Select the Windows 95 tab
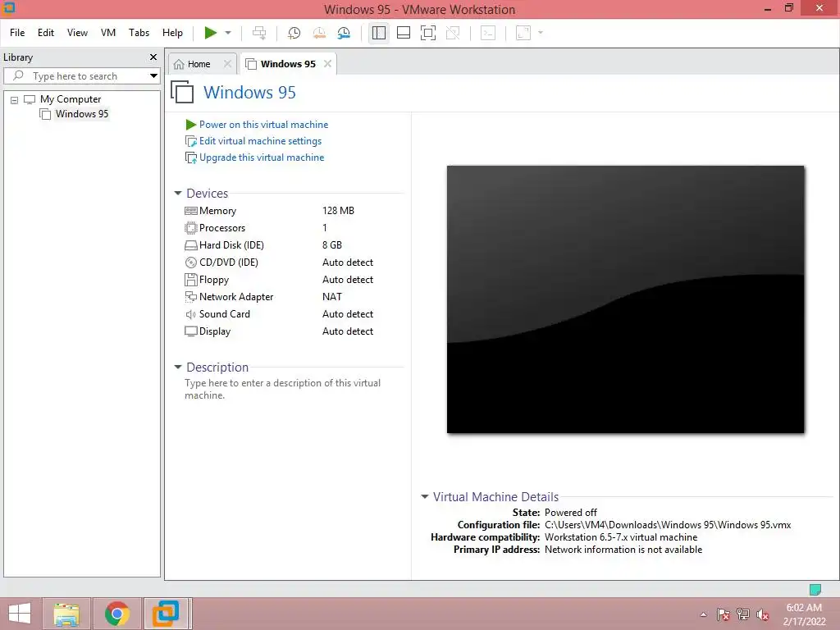This screenshot has height=630, width=840. [288, 64]
